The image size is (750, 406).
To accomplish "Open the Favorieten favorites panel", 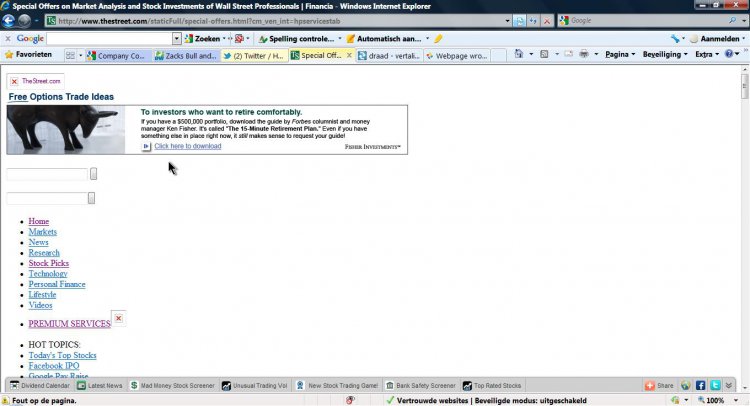I will (x=28, y=55).
